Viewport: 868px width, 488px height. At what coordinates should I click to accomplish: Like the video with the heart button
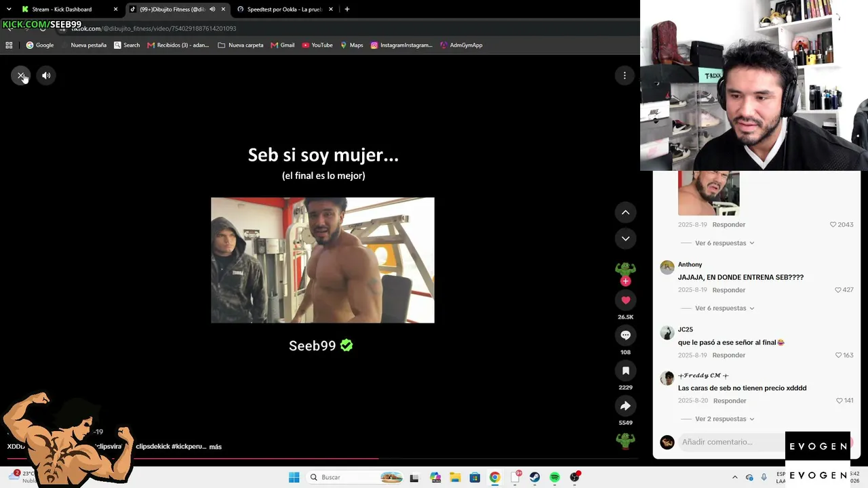point(625,300)
